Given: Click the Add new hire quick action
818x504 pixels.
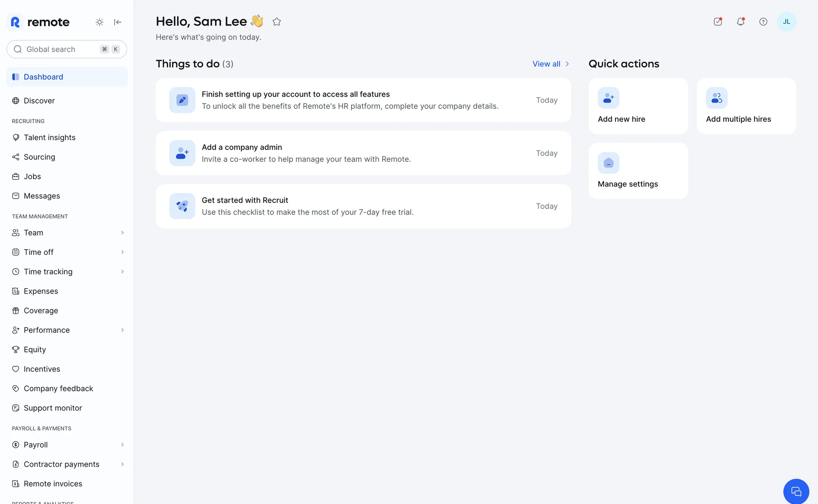Looking at the screenshot, I should (x=638, y=106).
